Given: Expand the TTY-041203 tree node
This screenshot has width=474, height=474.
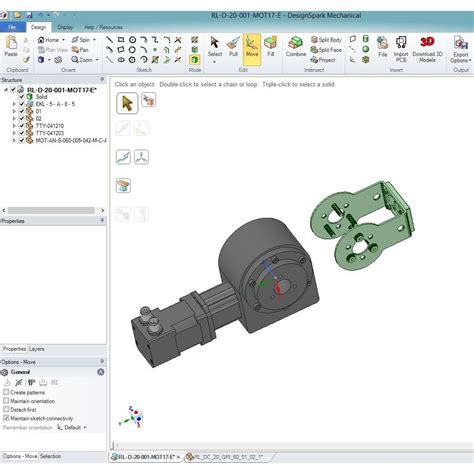Looking at the screenshot, I should [x=14, y=133].
